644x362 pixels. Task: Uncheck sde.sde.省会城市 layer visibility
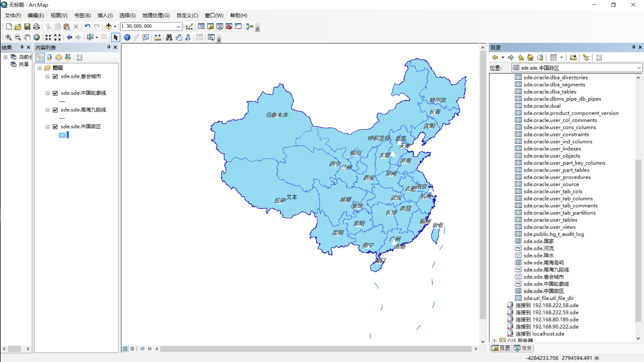(55, 76)
